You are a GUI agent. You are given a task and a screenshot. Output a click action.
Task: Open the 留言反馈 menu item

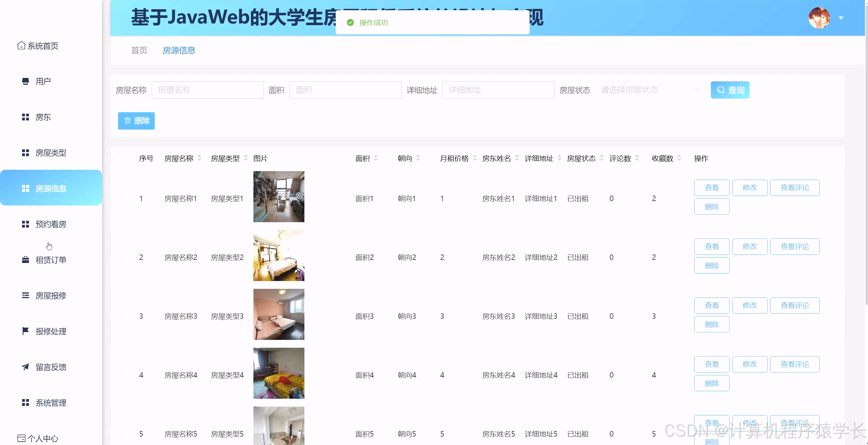click(51, 367)
